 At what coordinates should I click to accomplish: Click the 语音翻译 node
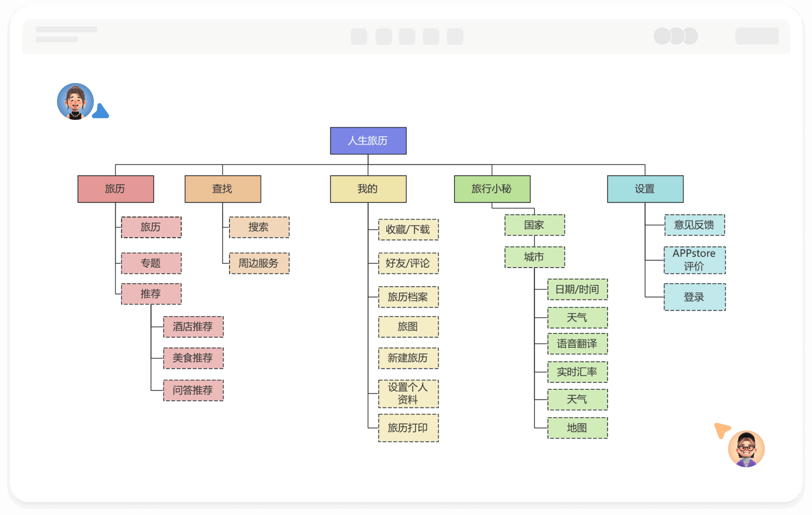coord(577,344)
